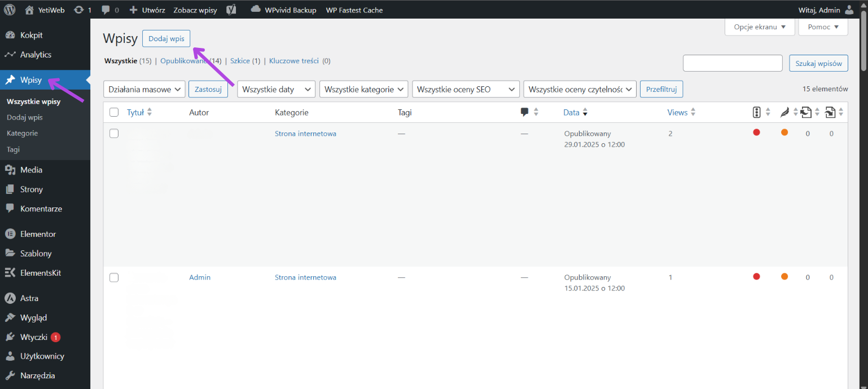868x389 pixels.
Task: Focus the post search input field
Action: [732, 63]
